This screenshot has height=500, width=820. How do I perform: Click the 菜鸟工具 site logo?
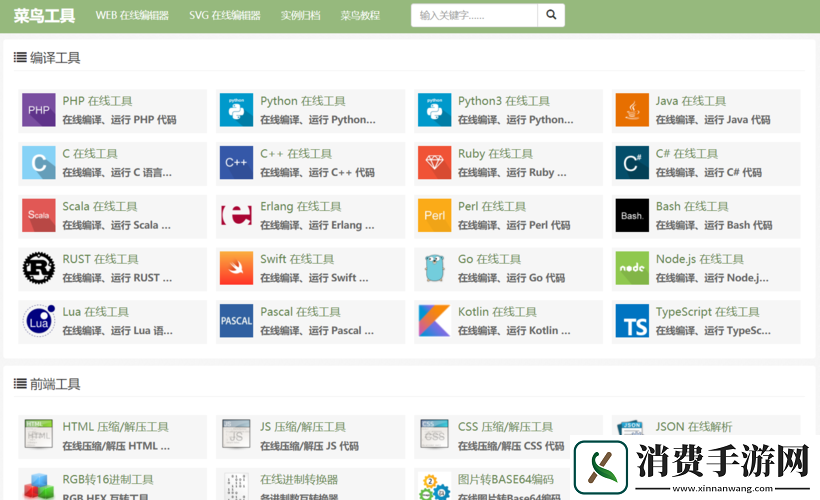pyautogui.click(x=44, y=16)
